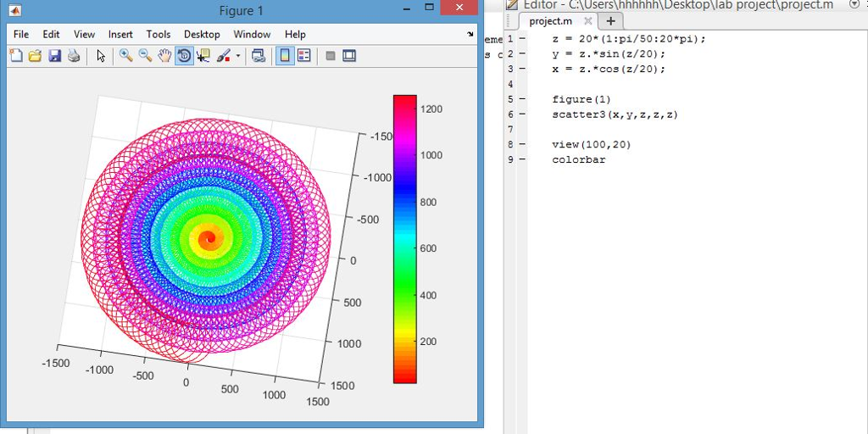Toggle the Insert Colorbar button off
The height and width of the screenshot is (434, 868).
(x=285, y=56)
